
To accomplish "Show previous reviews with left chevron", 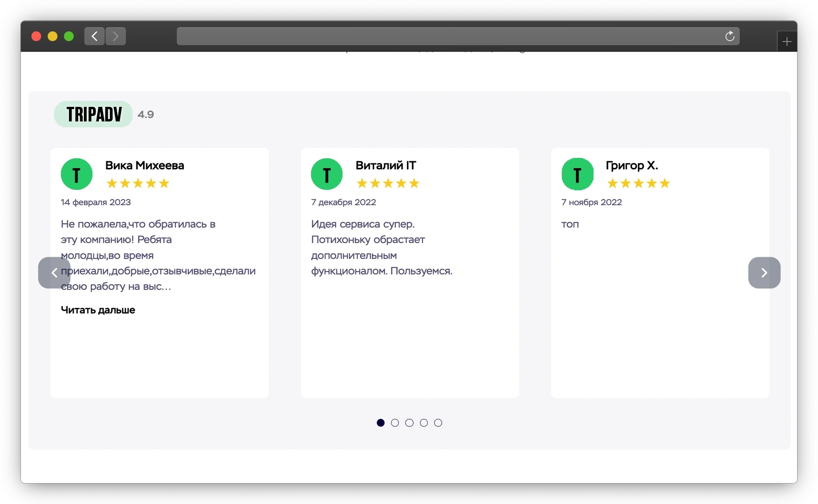I will click(54, 273).
